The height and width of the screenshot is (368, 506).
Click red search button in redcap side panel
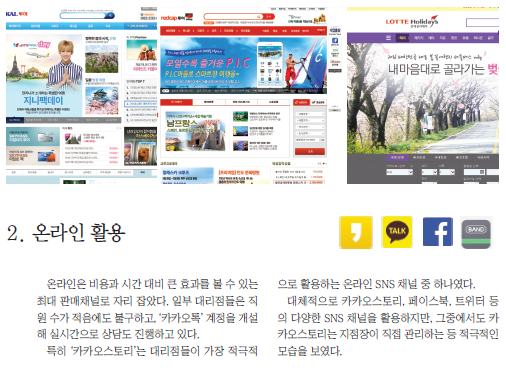[x=310, y=151]
